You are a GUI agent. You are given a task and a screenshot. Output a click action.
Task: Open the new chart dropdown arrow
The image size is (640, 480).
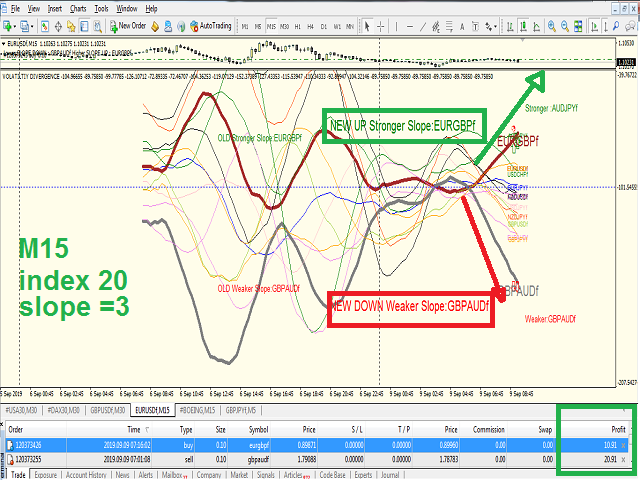pos(14,27)
